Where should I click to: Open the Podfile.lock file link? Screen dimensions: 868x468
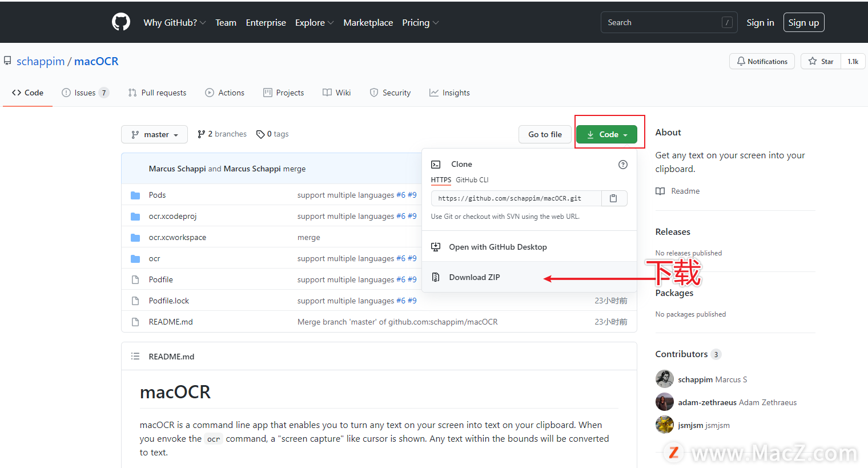169,301
